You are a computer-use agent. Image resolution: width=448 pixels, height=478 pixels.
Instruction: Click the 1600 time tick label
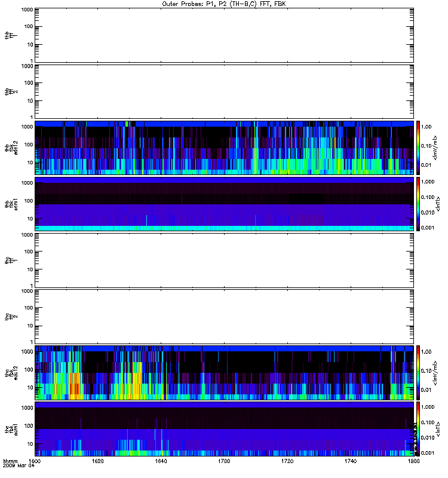pos(35,461)
